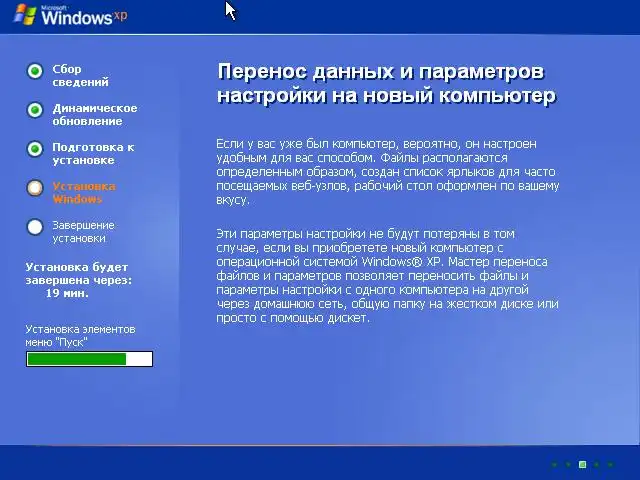The image size is (640, 480).
Task: Select the 'Подготовка к установке' step label
Action: tap(93, 153)
